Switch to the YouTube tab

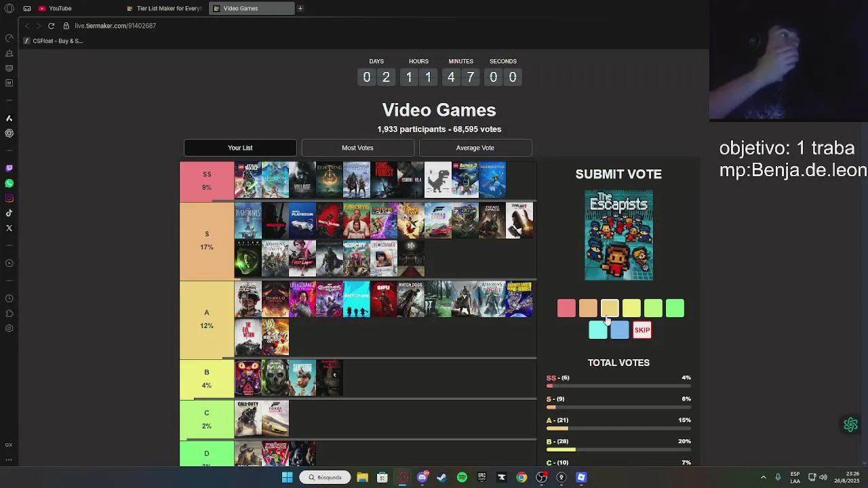pos(76,8)
